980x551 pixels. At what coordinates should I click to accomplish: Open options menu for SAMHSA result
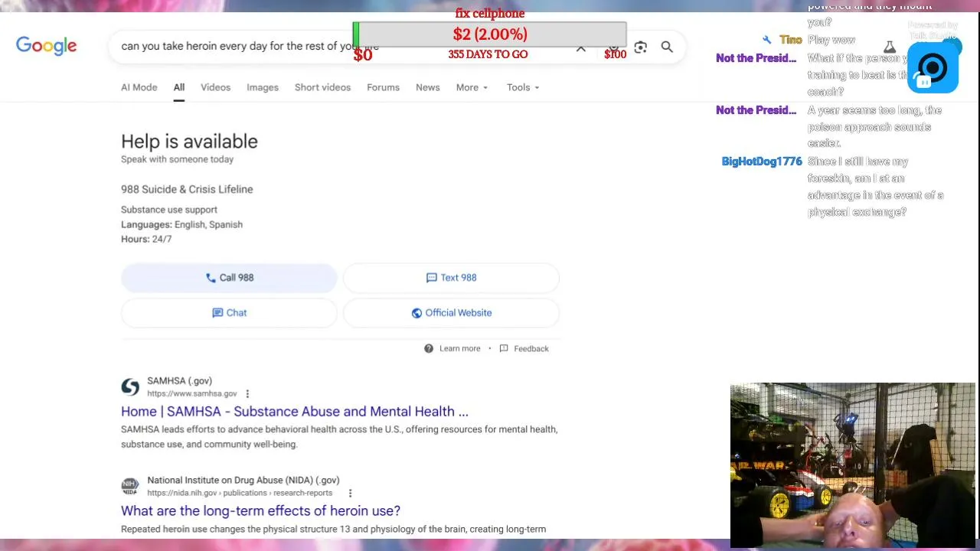tap(247, 393)
